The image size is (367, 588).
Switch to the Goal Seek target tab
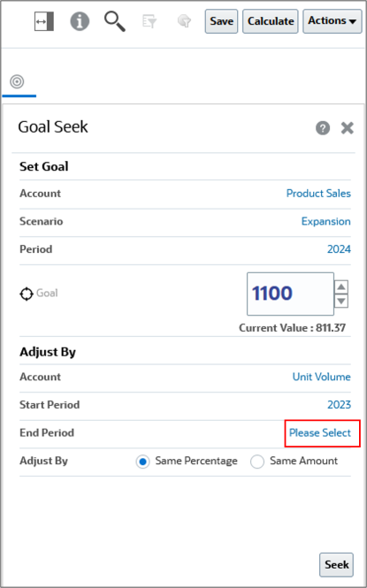[17, 81]
